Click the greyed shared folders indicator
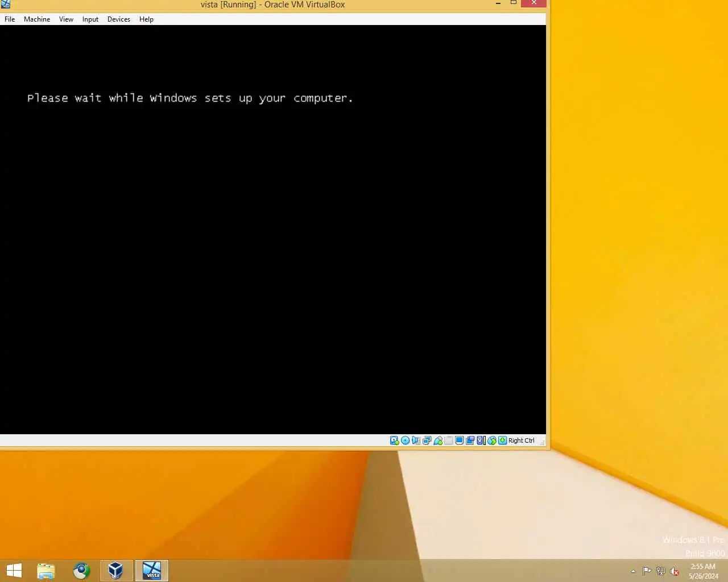 449,440
